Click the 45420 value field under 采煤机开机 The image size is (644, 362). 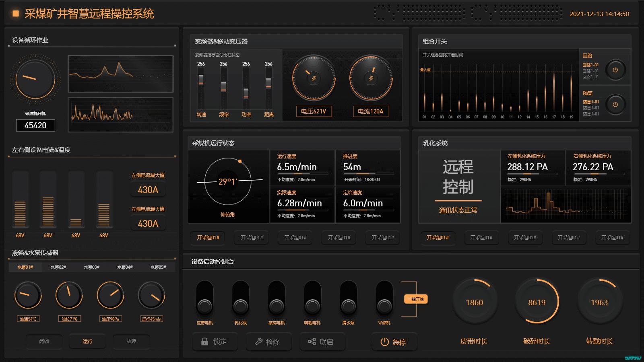click(x=35, y=125)
